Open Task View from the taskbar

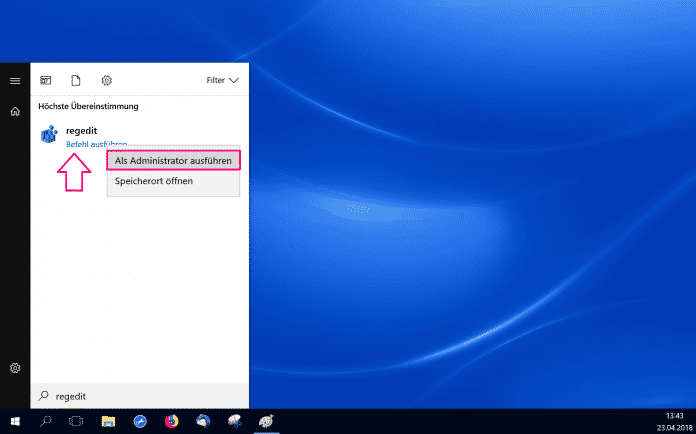[x=76, y=422]
